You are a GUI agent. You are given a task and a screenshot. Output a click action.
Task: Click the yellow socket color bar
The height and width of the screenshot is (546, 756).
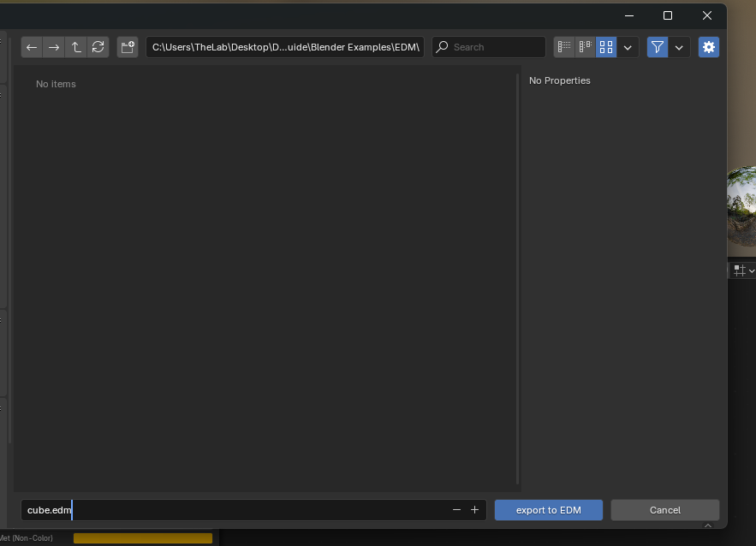click(143, 538)
